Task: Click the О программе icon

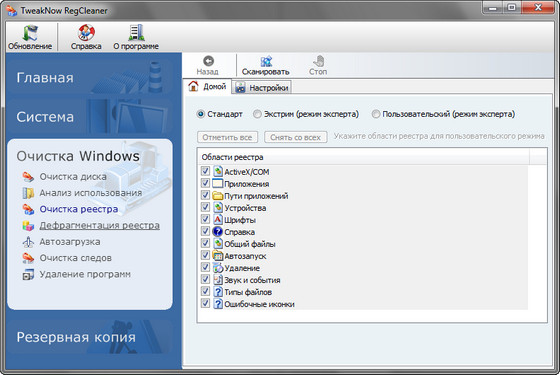Action: 136,33
